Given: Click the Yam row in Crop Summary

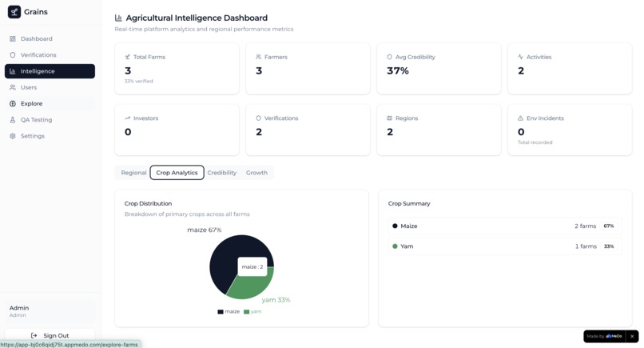Looking at the screenshot, I should [505, 246].
